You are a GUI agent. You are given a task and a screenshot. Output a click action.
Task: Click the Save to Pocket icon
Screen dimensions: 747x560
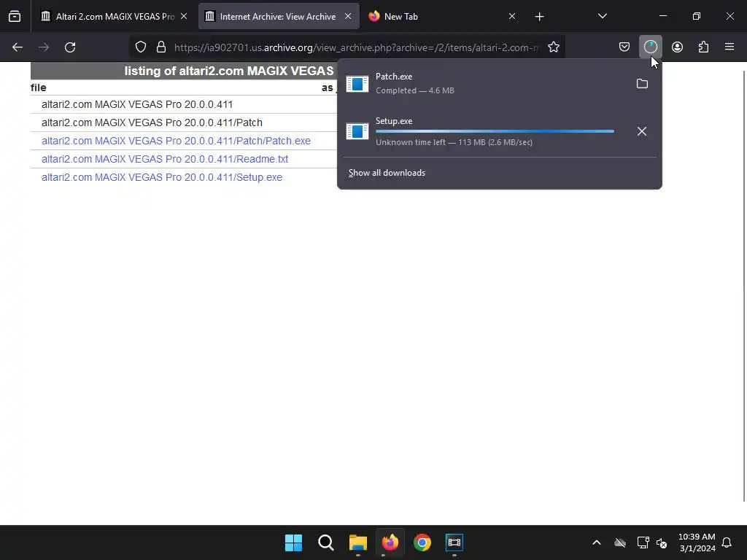(x=624, y=47)
